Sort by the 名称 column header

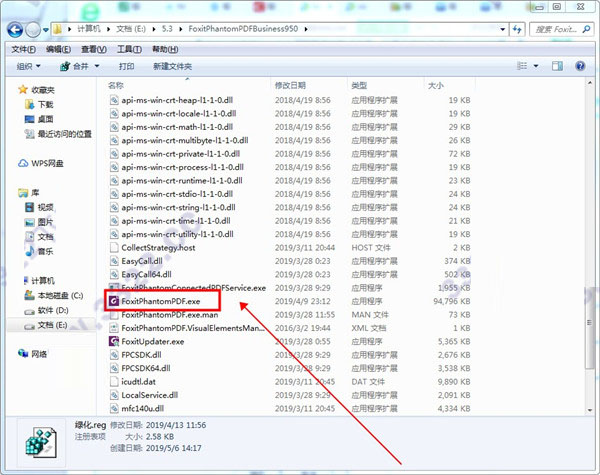click(116, 85)
